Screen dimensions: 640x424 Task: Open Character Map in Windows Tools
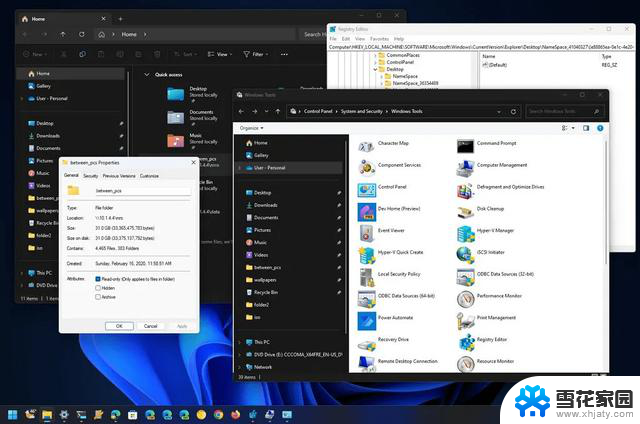click(x=383, y=145)
